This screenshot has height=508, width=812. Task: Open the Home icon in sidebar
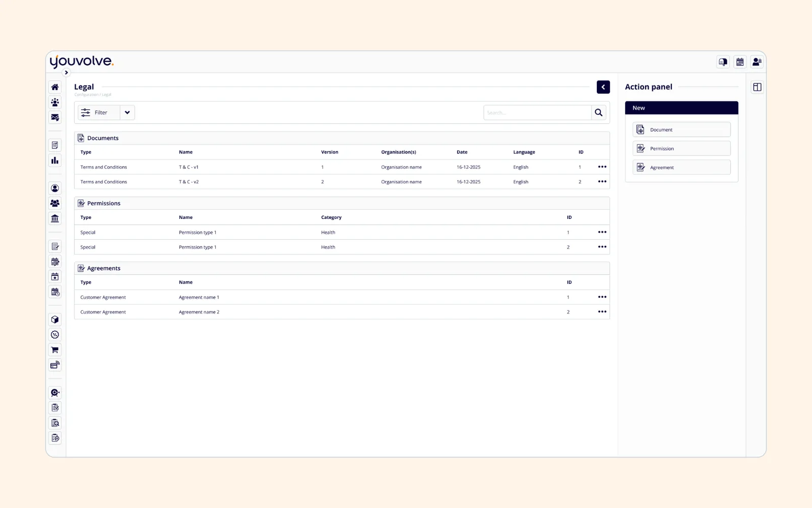click(55, 87)
